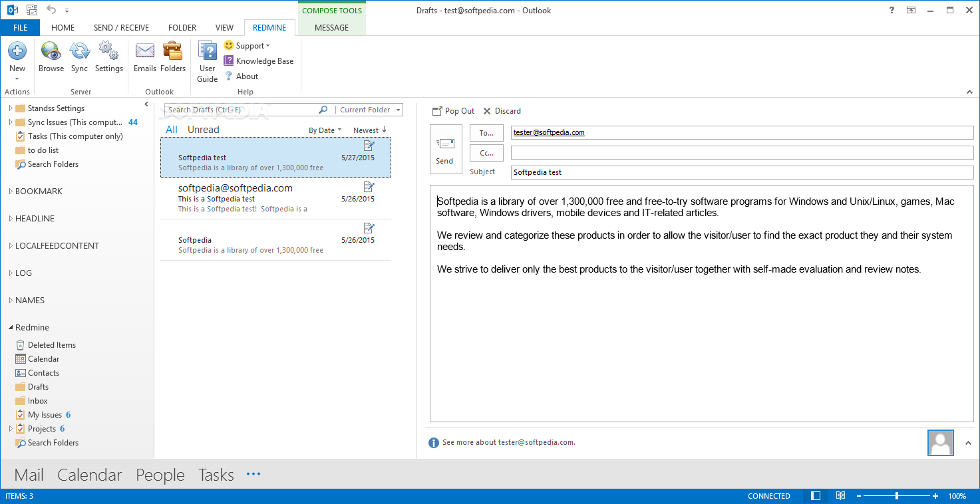Click the zoom out minus button
The height and width of the screenshot is (504, 980).
[859, 496]
